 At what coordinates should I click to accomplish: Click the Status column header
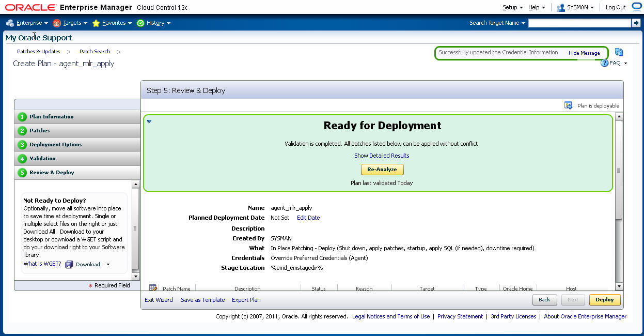click(x=319, y=288)
